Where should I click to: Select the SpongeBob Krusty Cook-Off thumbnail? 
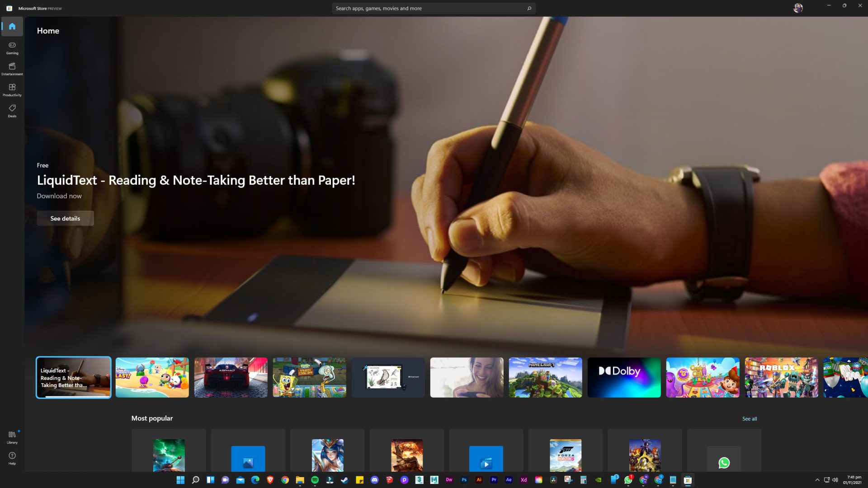310,378
